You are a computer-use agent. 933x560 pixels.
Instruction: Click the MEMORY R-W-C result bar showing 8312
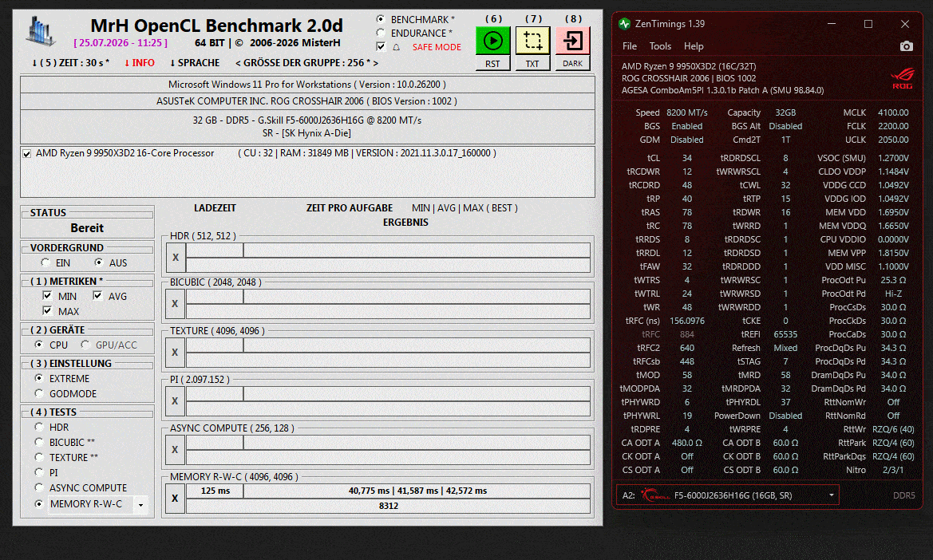click(x=388, y=506)
